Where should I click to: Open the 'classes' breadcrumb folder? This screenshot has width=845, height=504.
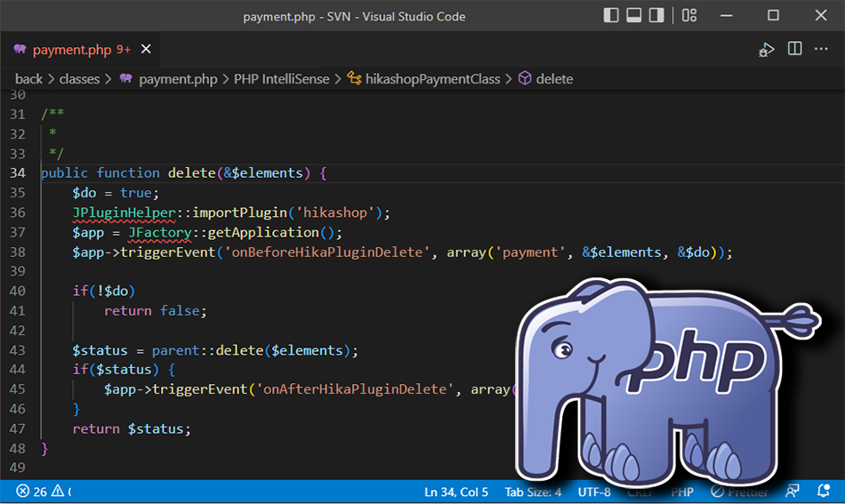tap(79, 79)
